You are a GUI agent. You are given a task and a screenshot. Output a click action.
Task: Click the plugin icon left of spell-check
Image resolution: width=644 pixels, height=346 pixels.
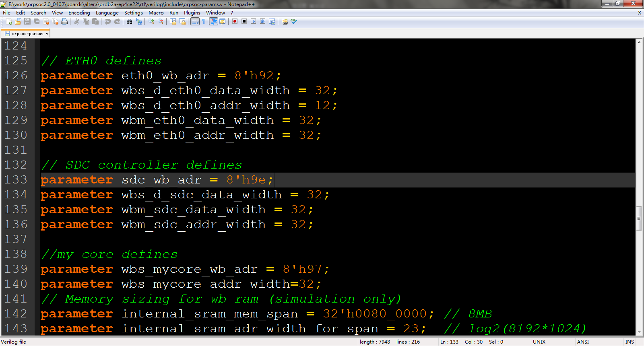[285, 22]
